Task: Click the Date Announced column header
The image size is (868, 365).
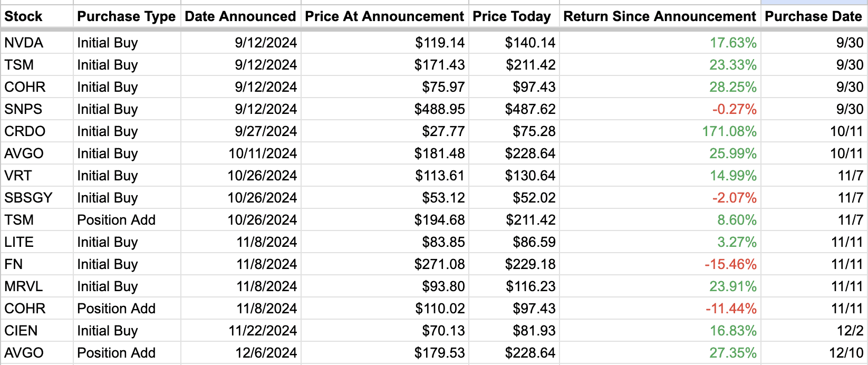Action: pyautogui.click(x=240, y=16)
